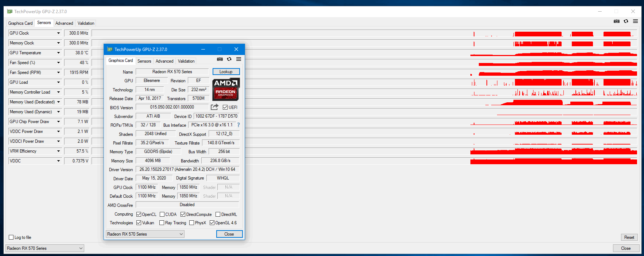Open GPU Clock sensor dropdown arrow
The width and height of the screenshot is (644, 256).
point(58,33)
